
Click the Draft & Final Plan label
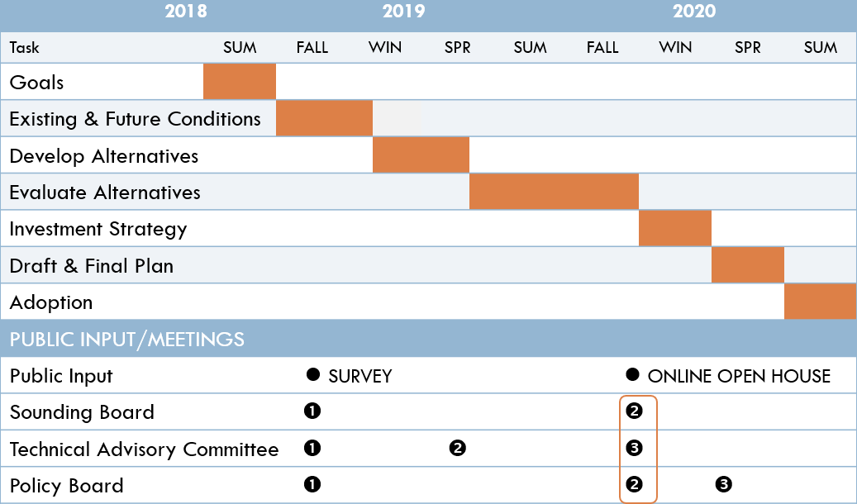click(91, 266)
